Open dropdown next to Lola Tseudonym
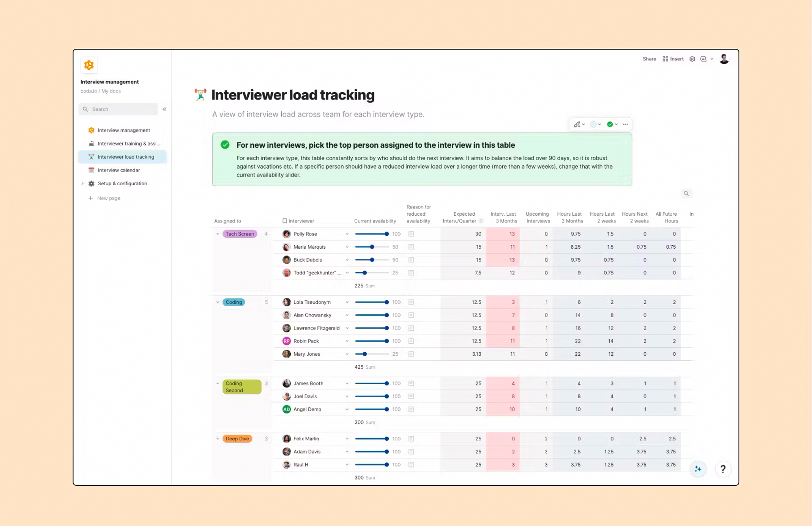 tap(347, 302)
